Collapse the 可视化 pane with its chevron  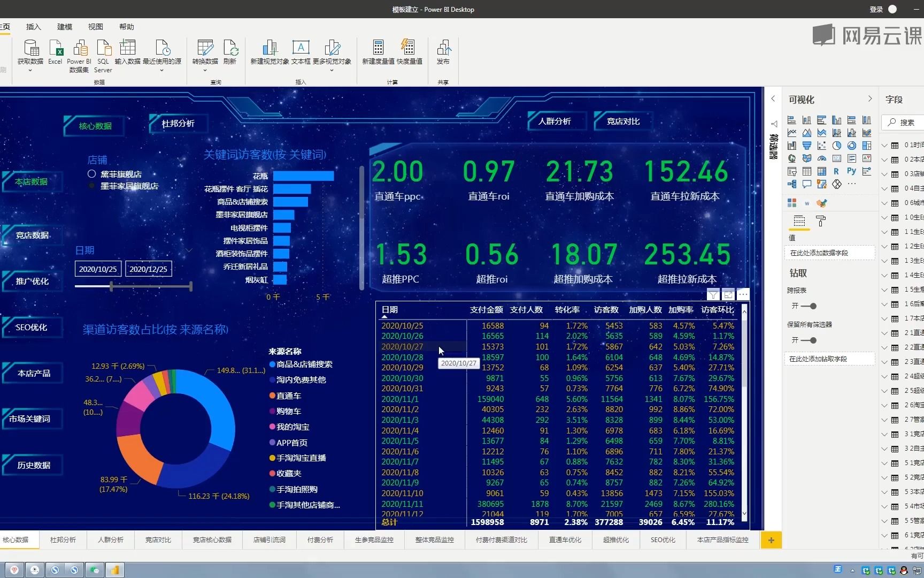pos(870,99)
